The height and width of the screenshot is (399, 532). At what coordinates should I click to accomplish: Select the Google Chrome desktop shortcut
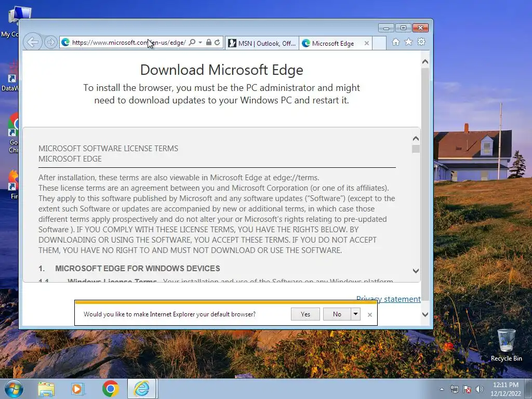[x=13, y=132]
